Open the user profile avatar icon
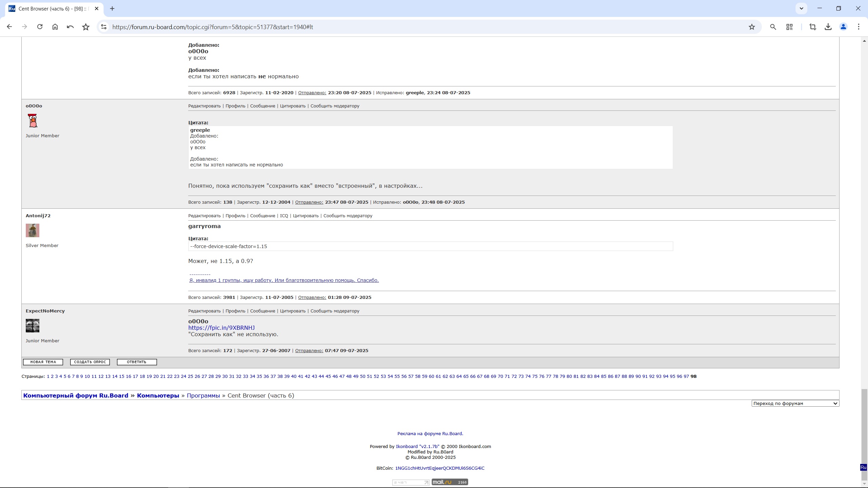The image size is (868, 488). pyautogui.click(x=843, y=27)
